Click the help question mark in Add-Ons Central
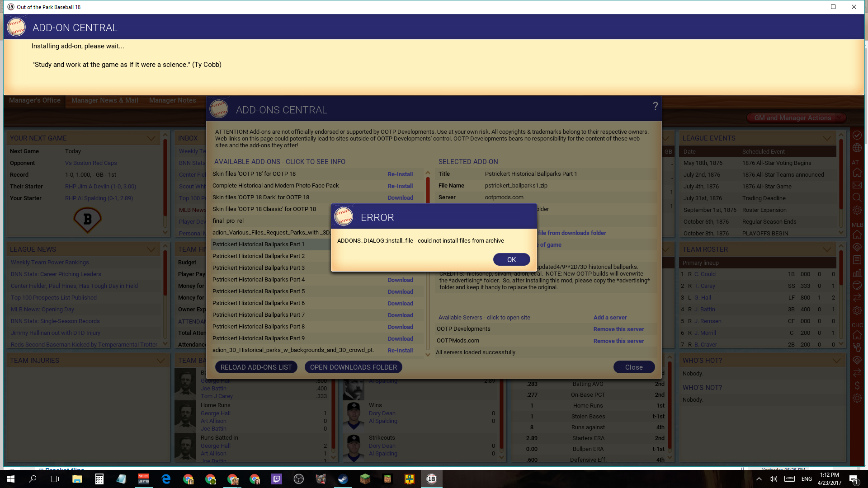The height and width of the screenshot is (488, 868). click(x=655, y=106)
